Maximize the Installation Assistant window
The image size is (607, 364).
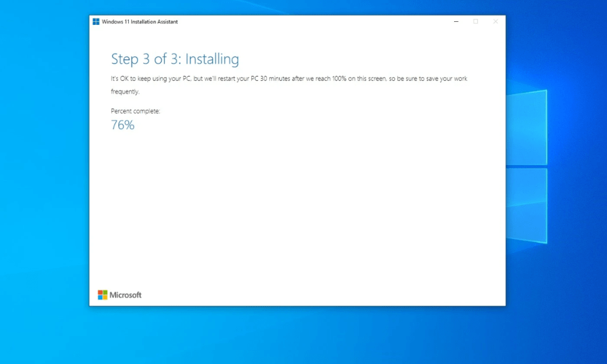[x=476, y=21]
